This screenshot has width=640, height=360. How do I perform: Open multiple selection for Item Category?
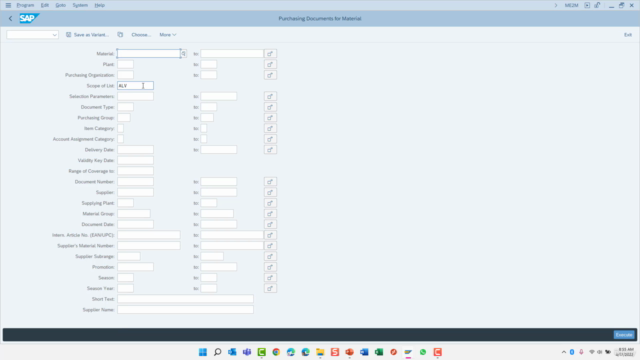pos(270,128)
